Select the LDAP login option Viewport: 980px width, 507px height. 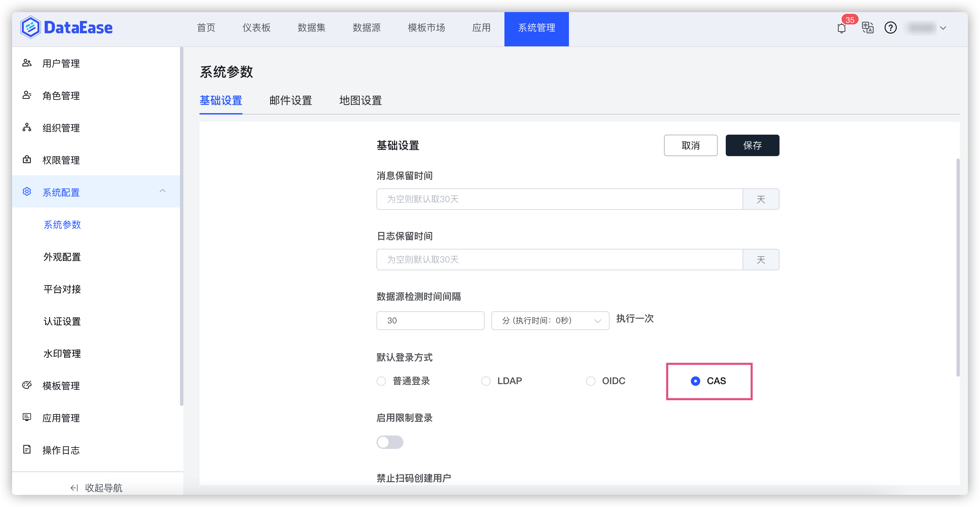tap(486, 381)
